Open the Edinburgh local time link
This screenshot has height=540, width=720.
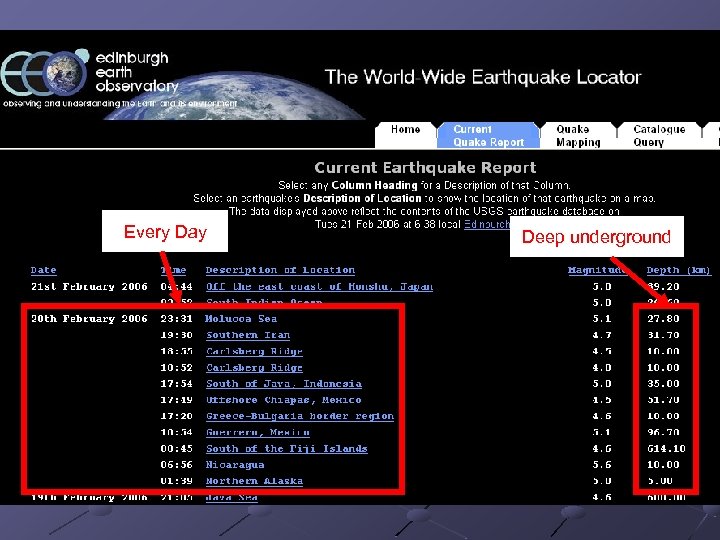click(487, 224)
